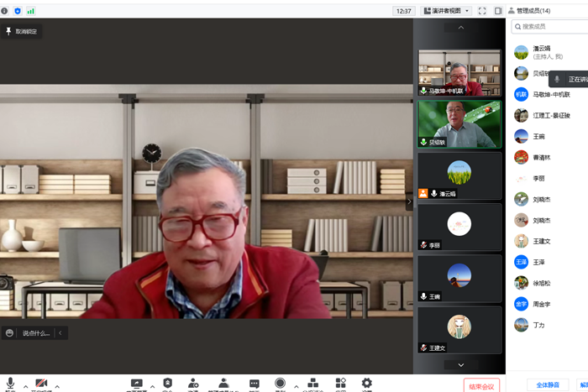Start recording with the record icon
The image size is (588, 392).
[280, 384]
